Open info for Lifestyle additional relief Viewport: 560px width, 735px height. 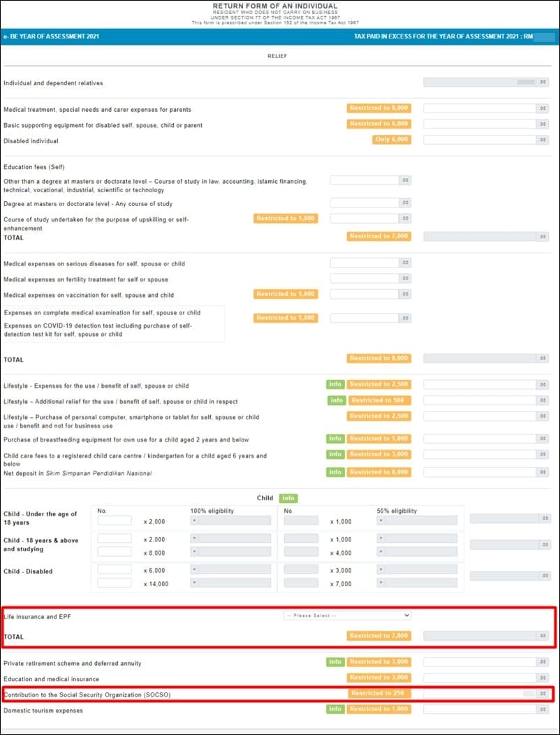tap(337, 400)
